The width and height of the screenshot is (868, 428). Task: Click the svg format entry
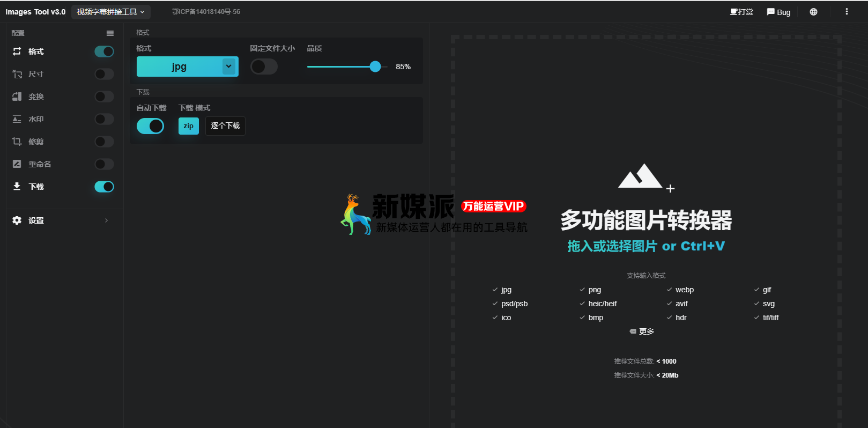coord(769,304)
